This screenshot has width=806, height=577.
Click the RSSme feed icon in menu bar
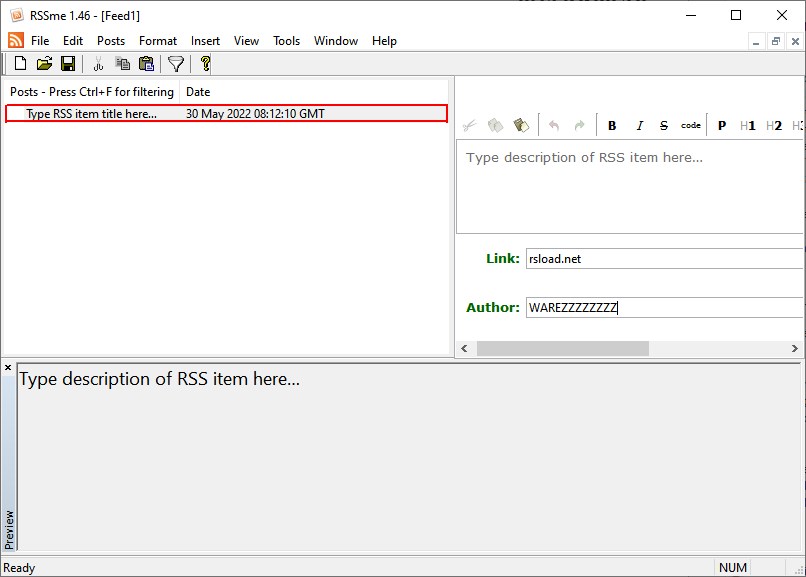[x=16, y=40]
